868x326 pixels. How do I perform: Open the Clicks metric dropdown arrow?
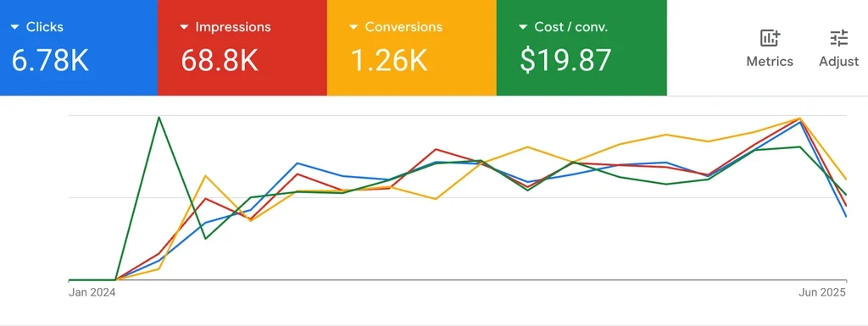15,26
